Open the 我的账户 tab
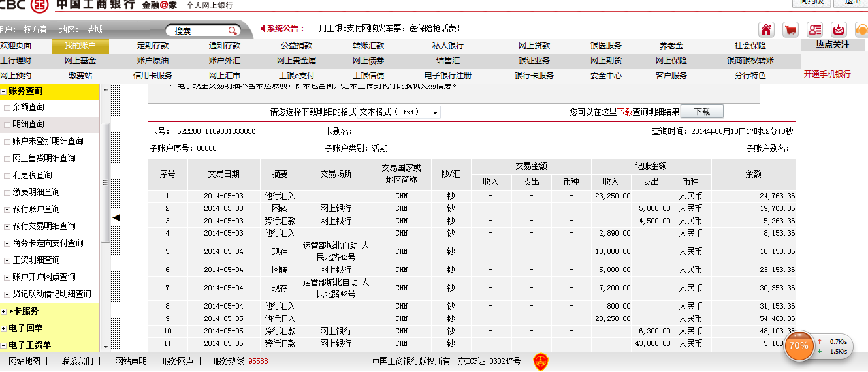Screen dimensions: 868x372 coord(80,46)
